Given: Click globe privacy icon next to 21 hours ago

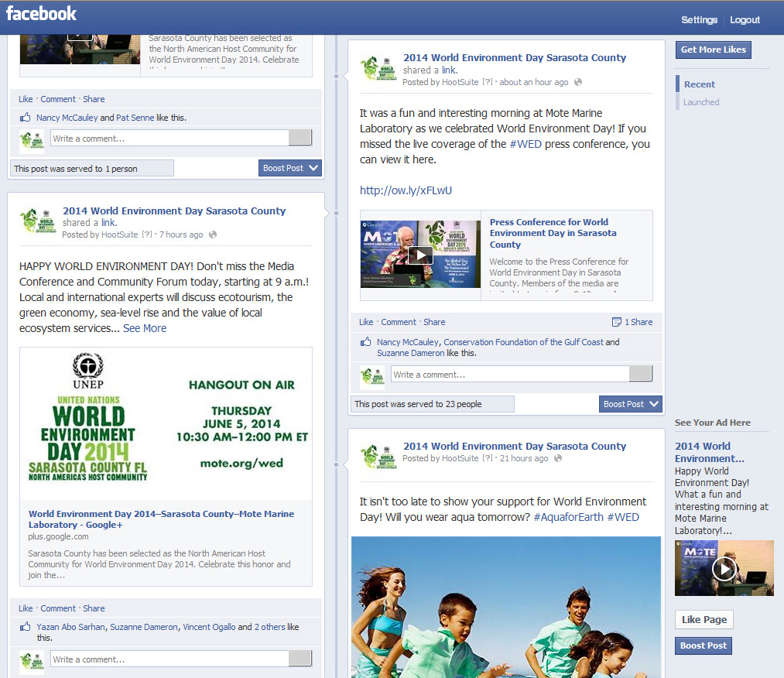Looking at the screenshot, I should pyautogui.click(x=558, y=458).
